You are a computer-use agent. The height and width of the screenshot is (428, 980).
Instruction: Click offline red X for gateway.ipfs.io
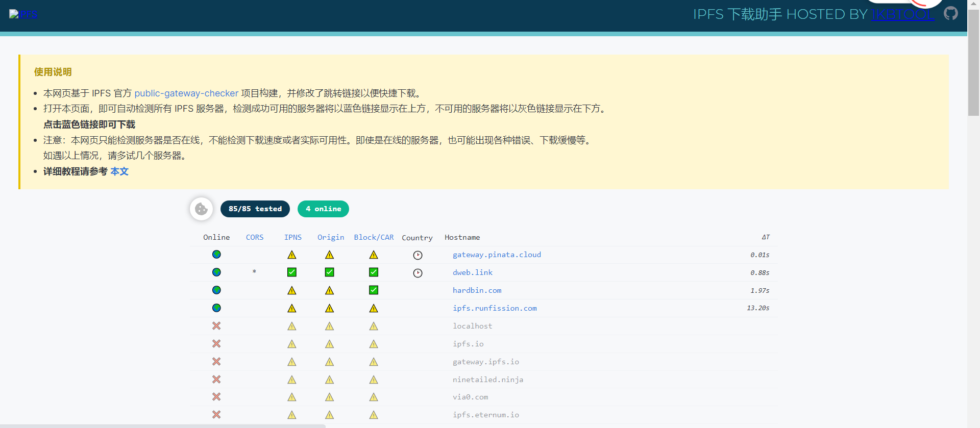click(216, 361)
